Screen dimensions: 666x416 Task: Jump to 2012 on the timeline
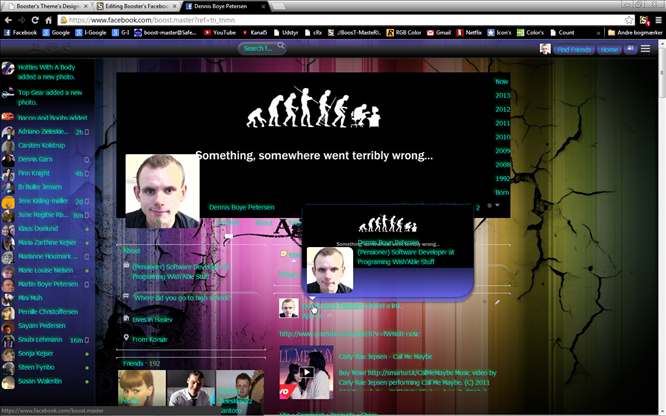click(x=502, y=109)
